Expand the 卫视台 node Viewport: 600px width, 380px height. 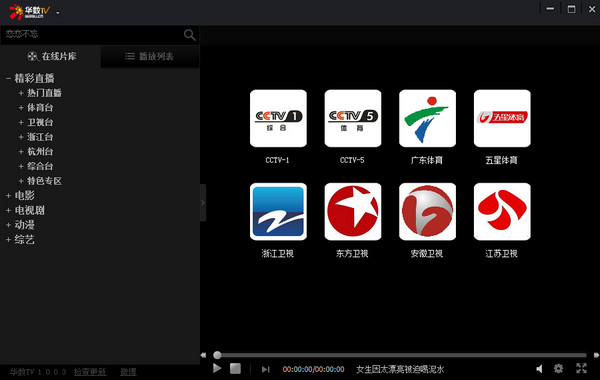click(21, 122)
